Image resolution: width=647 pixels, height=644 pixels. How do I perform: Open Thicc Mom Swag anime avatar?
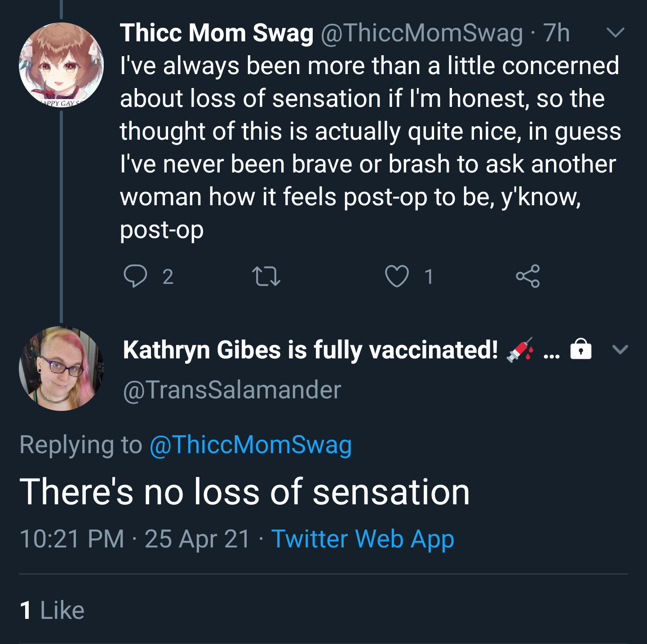pyautogui.click(x=61, y=65)
